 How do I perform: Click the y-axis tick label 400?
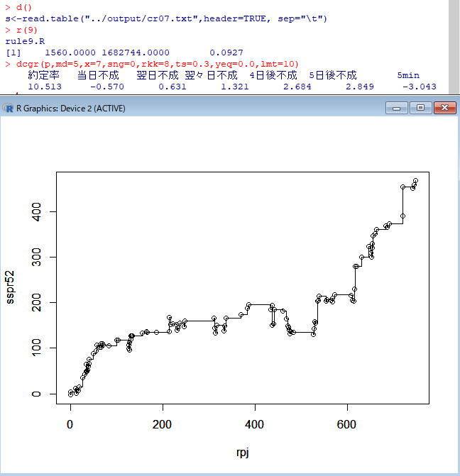pyautogui.click(x=36, y=212)
